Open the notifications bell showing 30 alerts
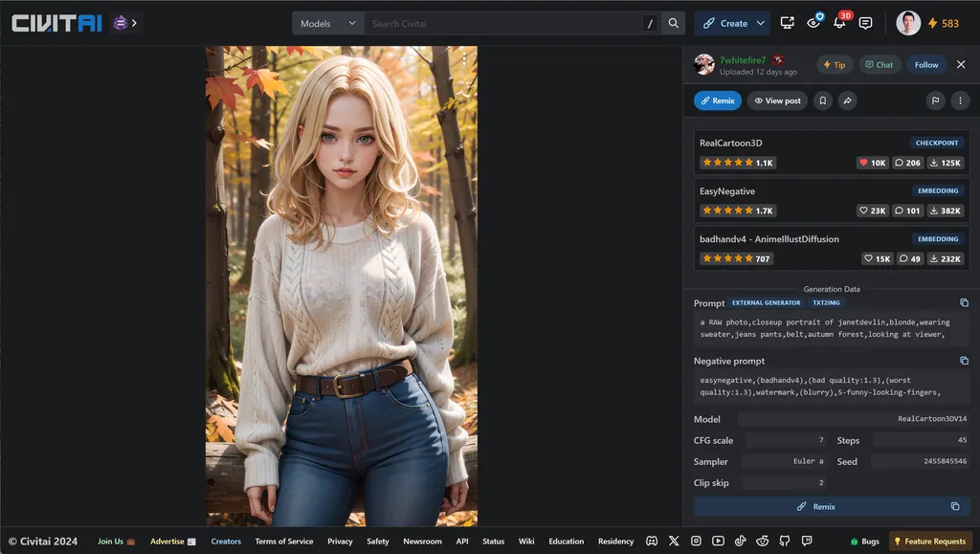The width and height of the screenshot is (980, 554). [839, 23]
